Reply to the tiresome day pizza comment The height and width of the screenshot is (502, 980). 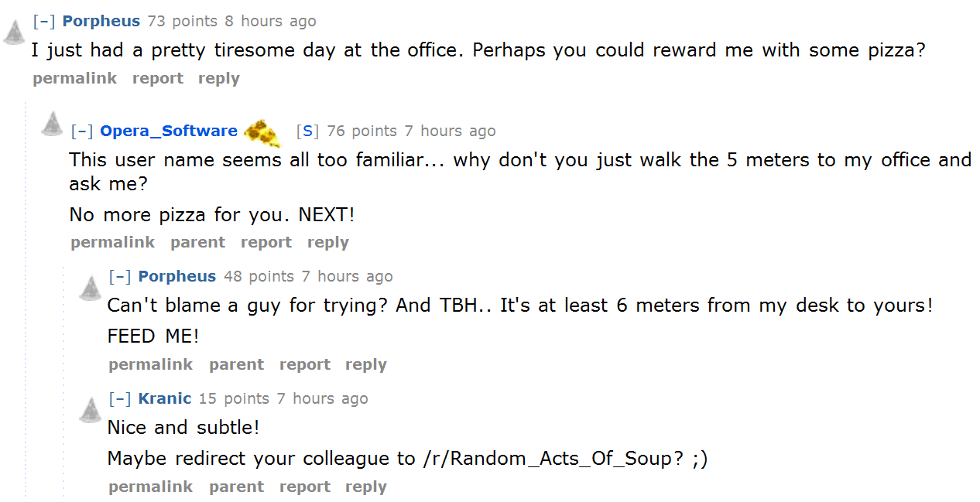point(219,79)
